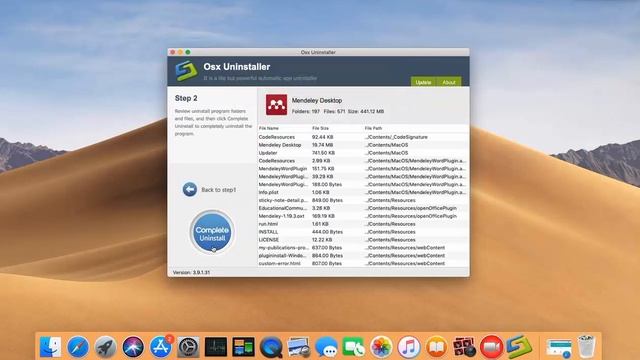Launch FaceTime from the Dock
Image resolution: width=640 pixels, height=360 pixels.
point(353,347)
